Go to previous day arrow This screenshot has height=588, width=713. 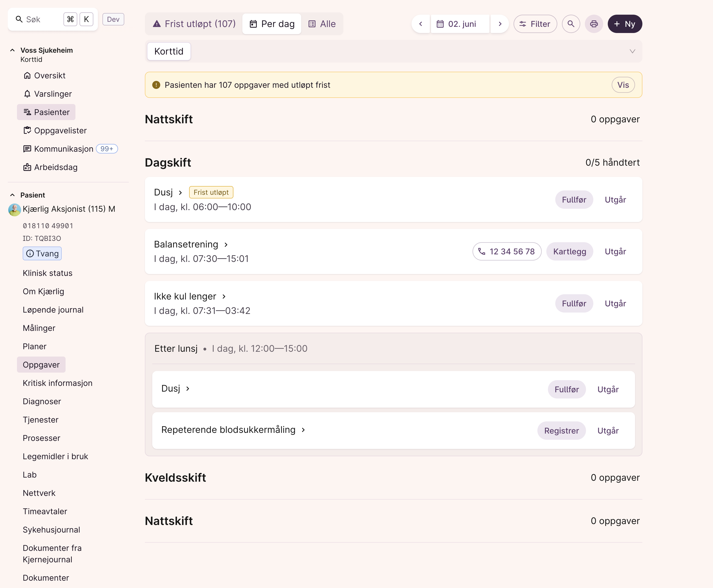420,24
